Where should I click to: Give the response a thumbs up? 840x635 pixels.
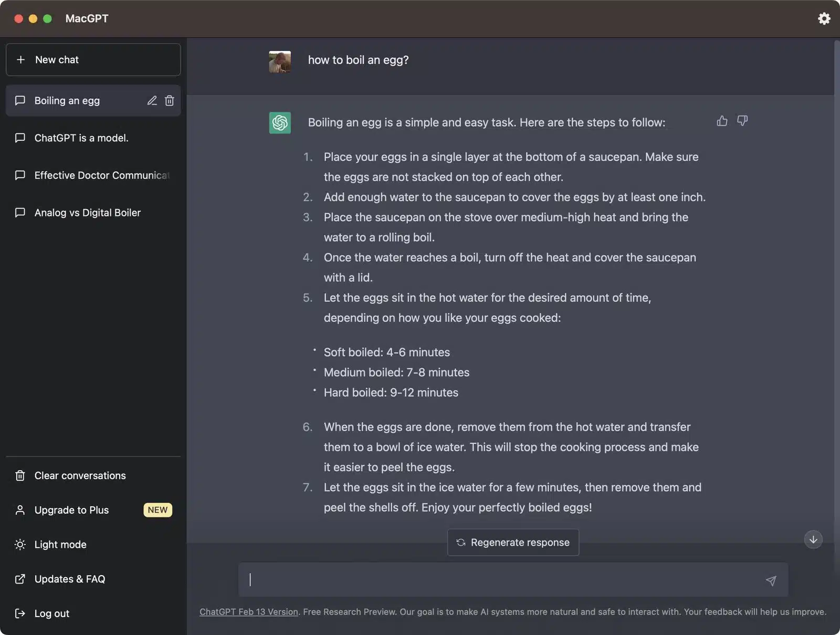click(721, 121)
